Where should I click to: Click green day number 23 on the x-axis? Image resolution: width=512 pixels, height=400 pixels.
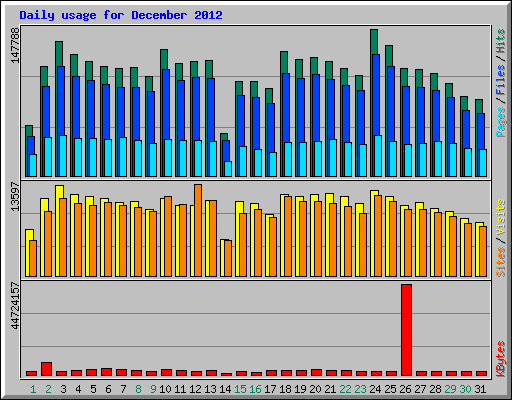tap(360, 389)
